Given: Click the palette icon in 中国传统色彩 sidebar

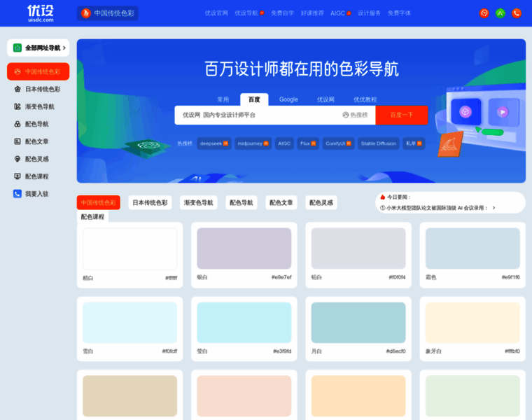Looking at the screenshot, I should [17, 71].
